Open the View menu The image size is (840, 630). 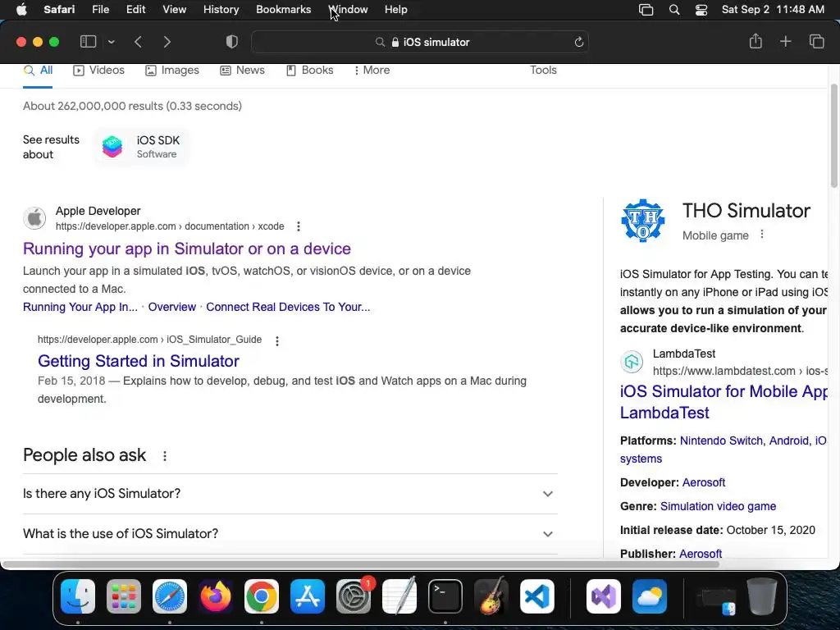(x=174, y=10)
